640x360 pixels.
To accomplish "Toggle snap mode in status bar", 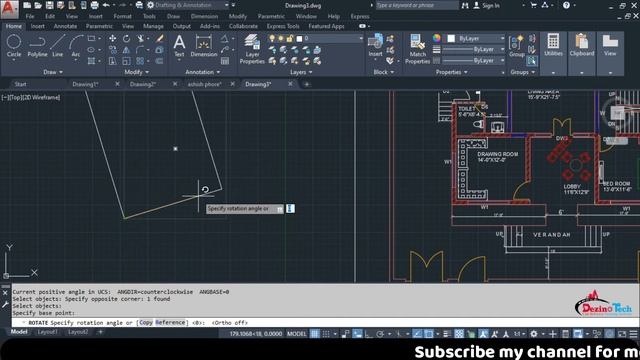I will point(326,334).
